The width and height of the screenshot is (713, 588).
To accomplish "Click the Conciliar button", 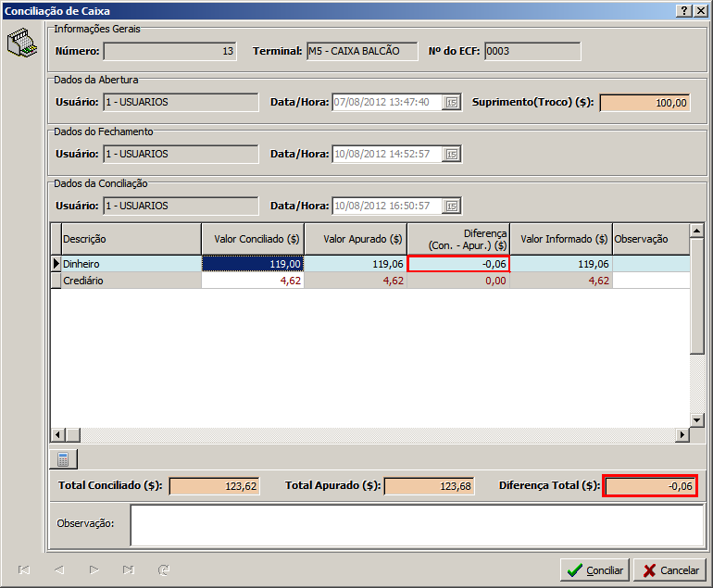I will 594,570.
